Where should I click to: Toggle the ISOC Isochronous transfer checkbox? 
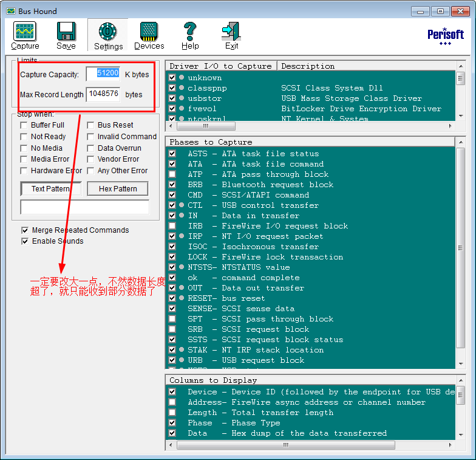172,247
